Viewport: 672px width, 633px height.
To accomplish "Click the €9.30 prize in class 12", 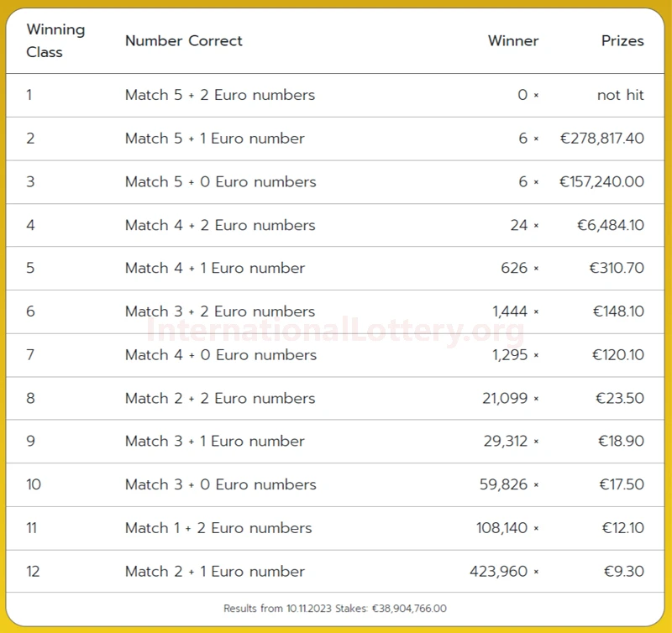I will point(623,571).
